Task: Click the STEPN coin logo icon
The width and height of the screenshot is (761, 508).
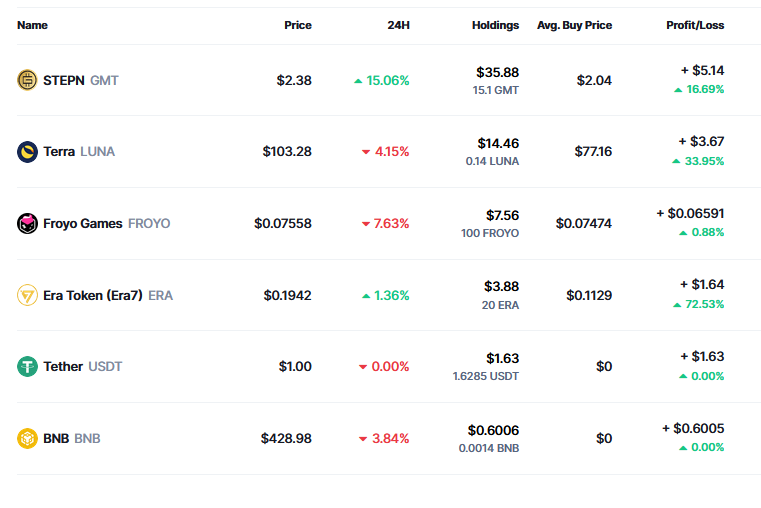Action: pos(27,80)
